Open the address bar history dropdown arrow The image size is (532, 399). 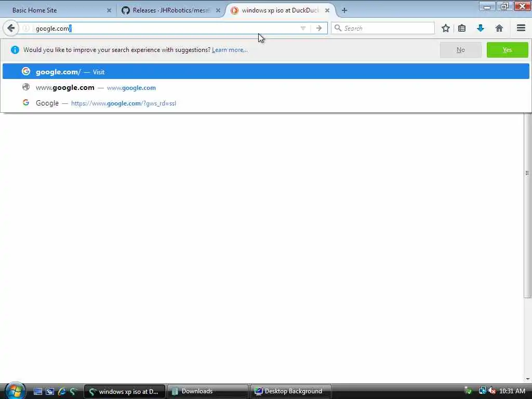click(303, 28)
